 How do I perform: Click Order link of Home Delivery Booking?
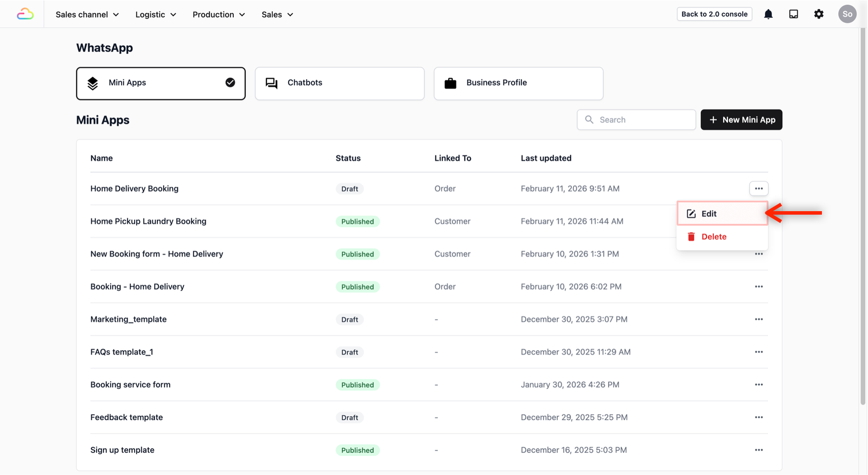pos(445,188)
